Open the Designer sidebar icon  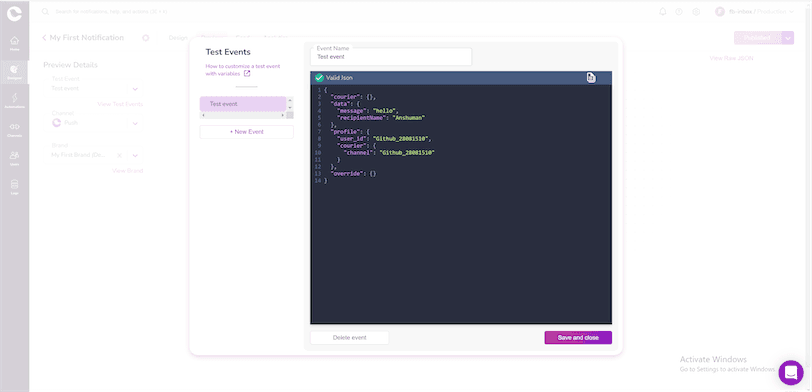pyautogui.click(x=14, y=71)
